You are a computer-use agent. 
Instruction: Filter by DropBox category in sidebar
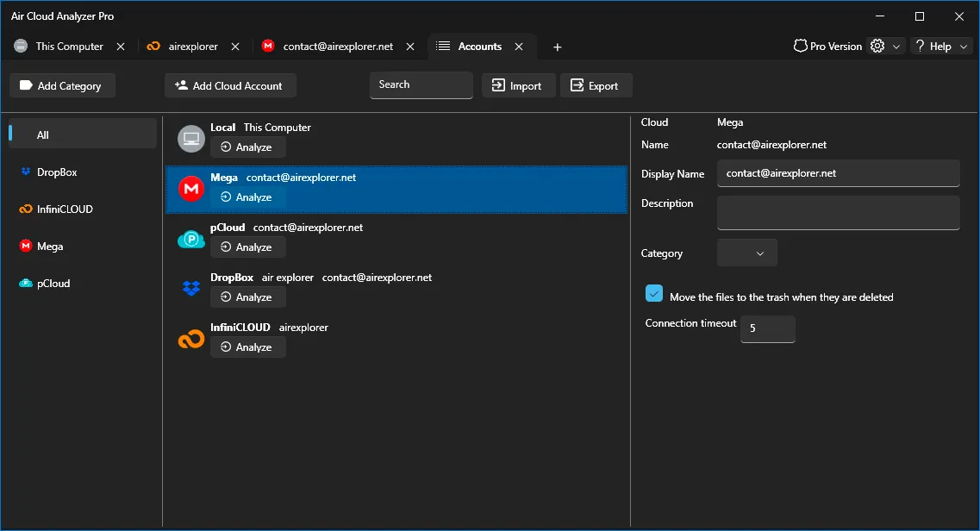[83, 172]
